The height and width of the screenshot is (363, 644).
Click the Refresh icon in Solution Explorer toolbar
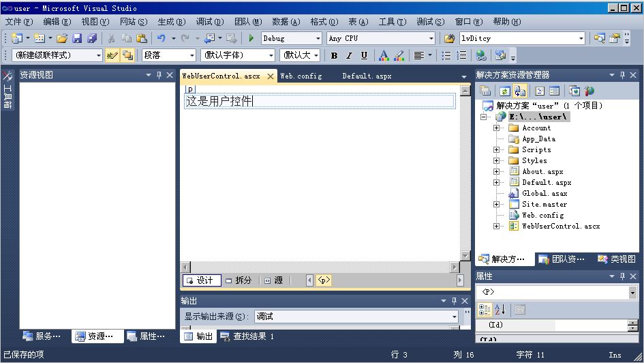[505, 91]
